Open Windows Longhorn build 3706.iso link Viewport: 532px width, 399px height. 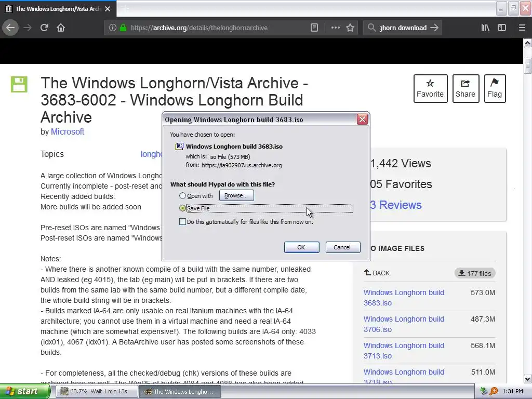coord(404,324)
